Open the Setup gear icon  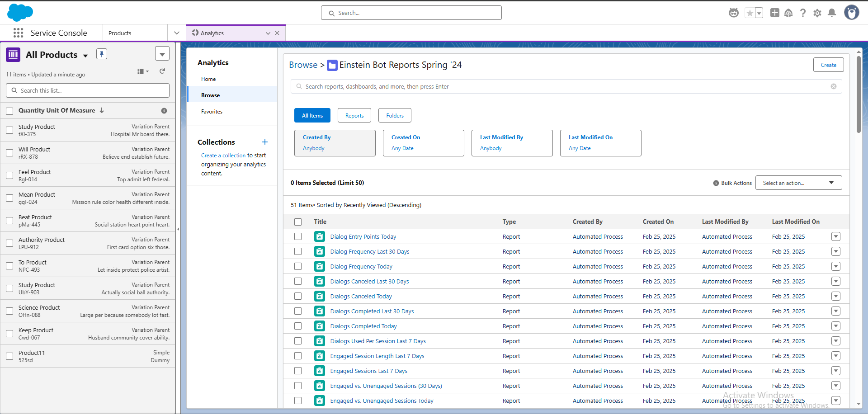point(817,13)
